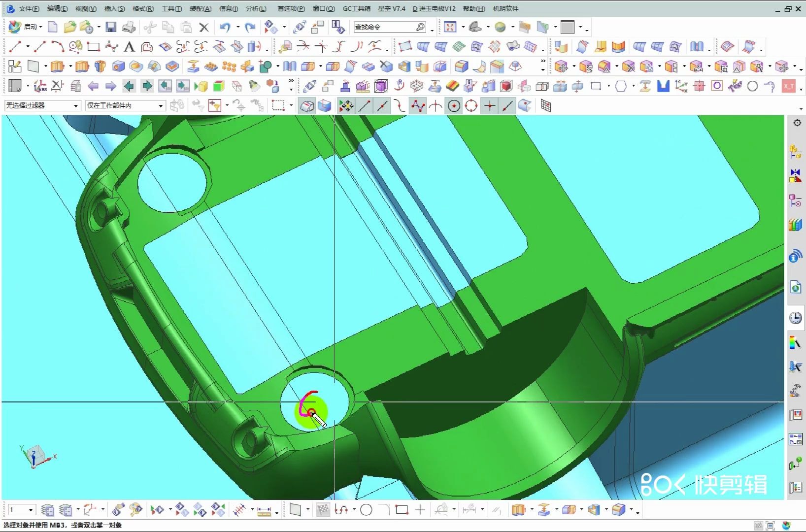Open the 编辑(E) menu
The height and width of the screenshot is (532, 806).
click(57, 8)
